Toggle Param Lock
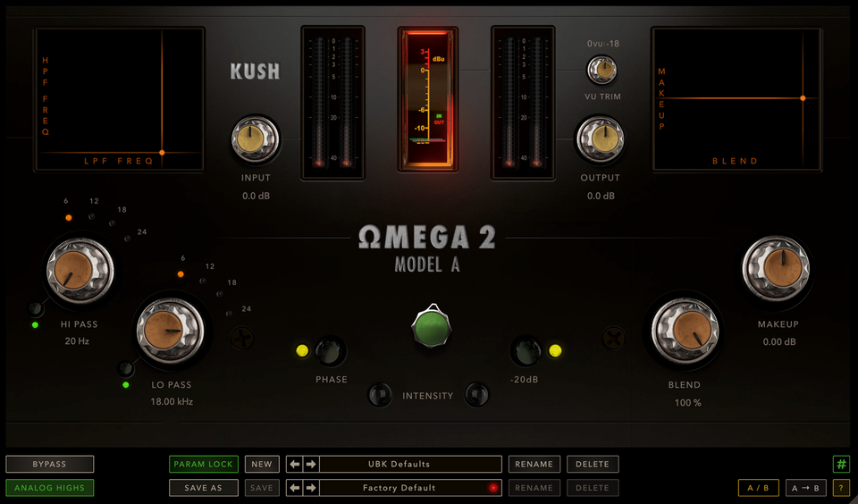Viewport: 858px width, 504px height. pyautogui.click(x=204, y=464)
